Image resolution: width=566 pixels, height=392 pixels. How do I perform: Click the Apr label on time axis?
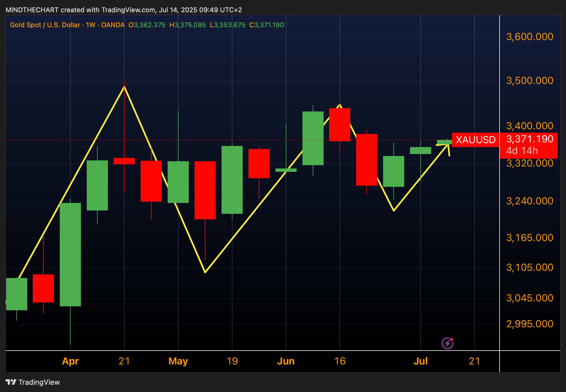click(x=70, y=361)
